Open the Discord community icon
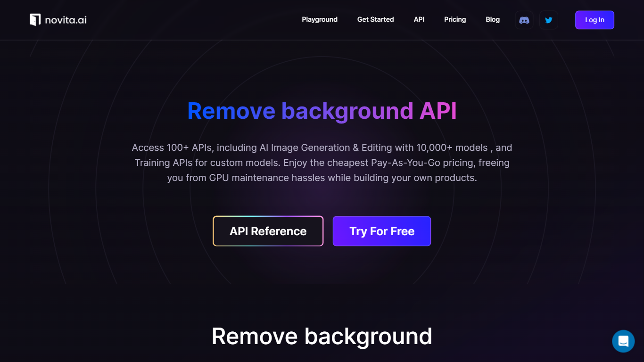This screenshot has width=644, height=362. [x=524, y=20]
